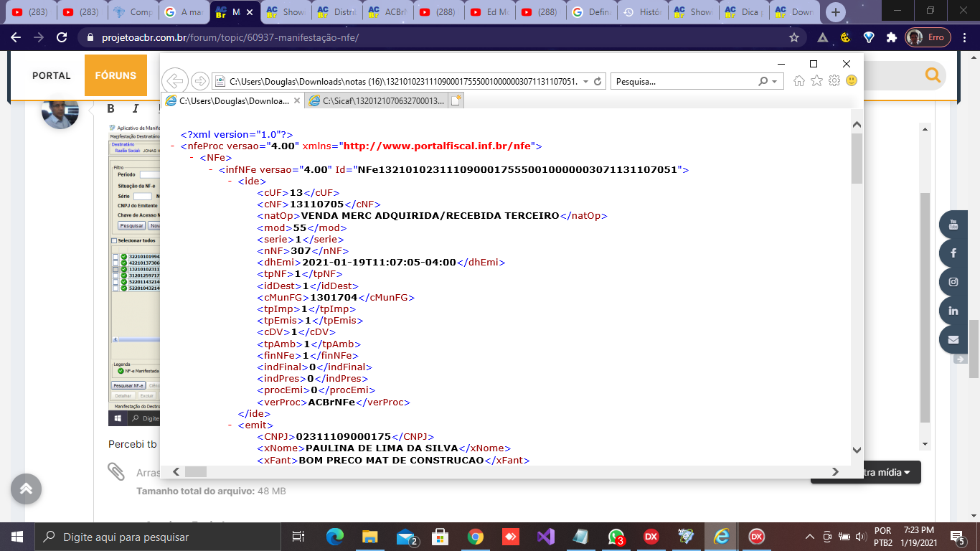Open the YouTube social sidebar icon

[x=953, y=225]
